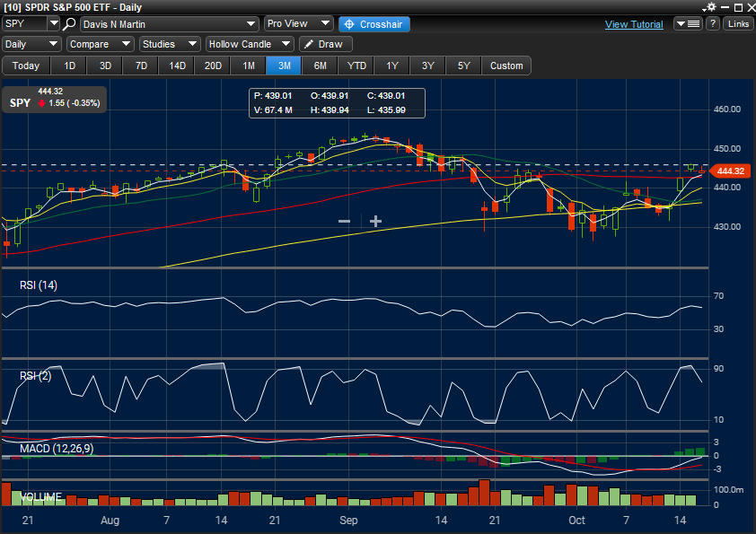The height and width of the screenshot is (534, 756).
Task: Open the symbol history dropdown arrow
Action: point(54,23)
